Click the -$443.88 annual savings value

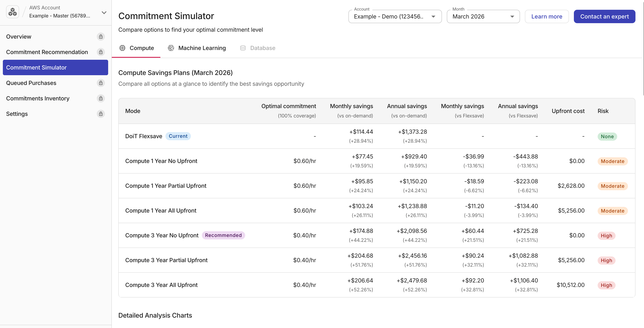tap(525, 156)
